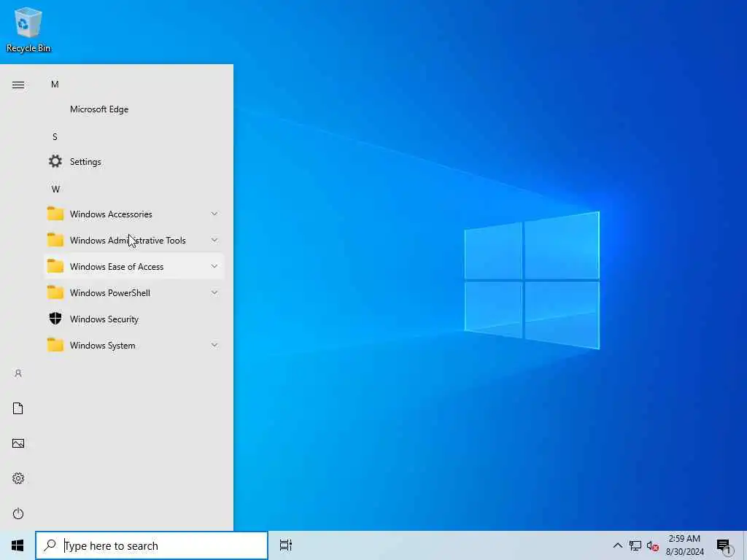747x560 pixels.
Task: Expand the Windows Ease of Access chevron
Action: click(214, 266)
